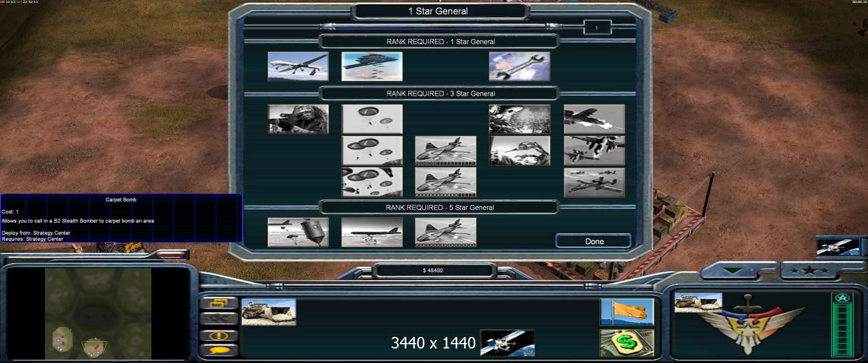The width and height of the screenshot is (868, 363).
Task: Click the greyed idle worker button
Action: click(219, 319)
